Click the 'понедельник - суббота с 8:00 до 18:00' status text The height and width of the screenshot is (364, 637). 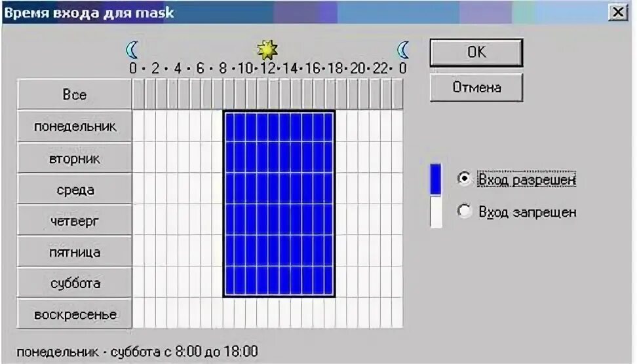click(x=138, y=352)
